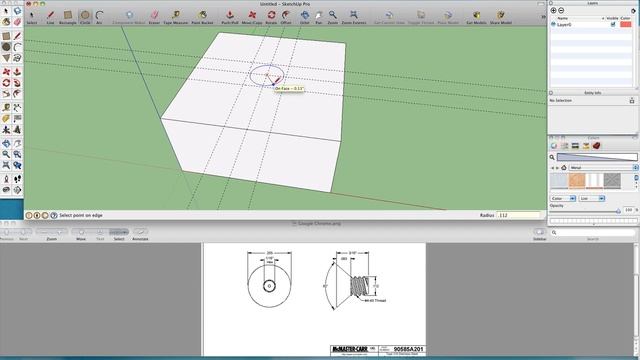Image resolution: width=640 pixels, height=360 pixels.
Task: Open the Layers panel details arrow menu
Action: [x=633, y=11]
